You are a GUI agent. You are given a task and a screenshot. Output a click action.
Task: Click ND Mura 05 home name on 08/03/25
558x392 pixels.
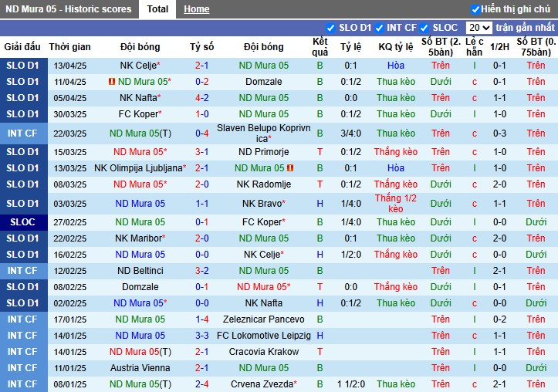point(138,184)
